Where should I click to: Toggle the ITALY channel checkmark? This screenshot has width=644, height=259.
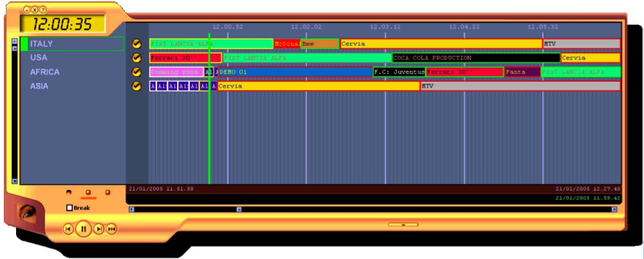click(x=137, y=44)
